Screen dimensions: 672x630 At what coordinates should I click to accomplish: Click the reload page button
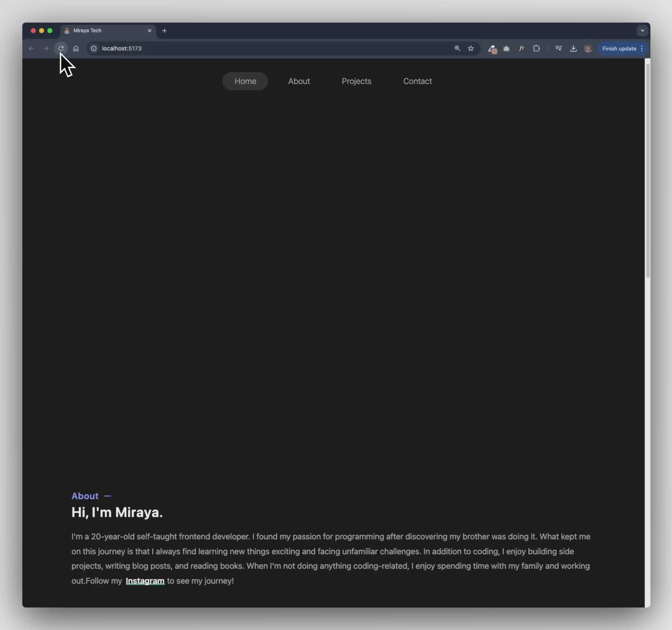[x=61, y=48]
